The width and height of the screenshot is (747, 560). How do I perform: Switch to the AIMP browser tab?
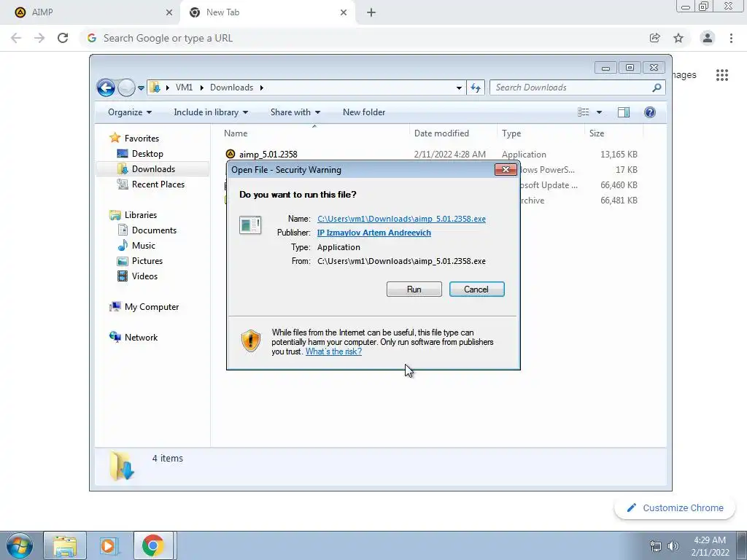pyautogui.click(x=90, y=12)
